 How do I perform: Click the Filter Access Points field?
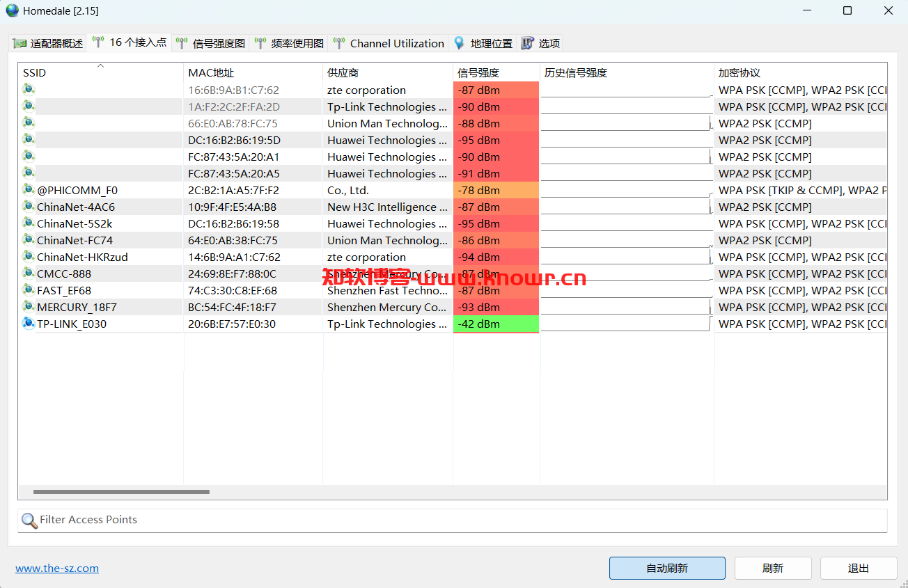(x=453, y=521)
